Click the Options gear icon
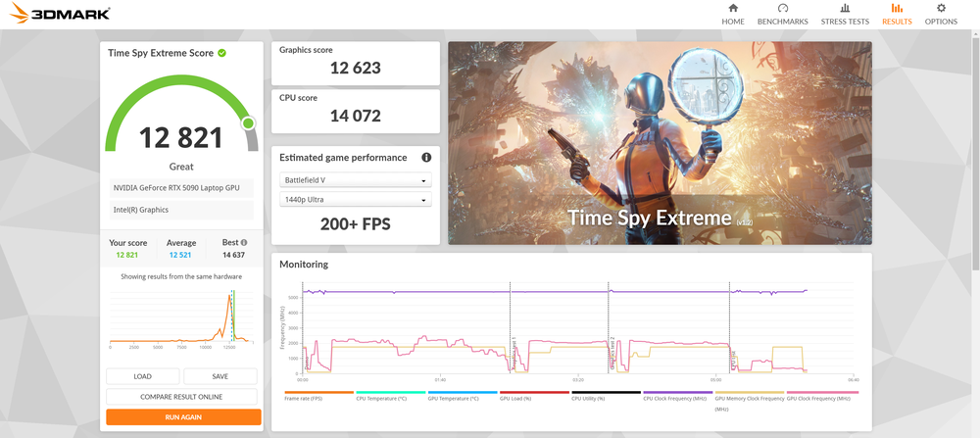The width and height of the screenshot is (980, 438). coord(941,8)
